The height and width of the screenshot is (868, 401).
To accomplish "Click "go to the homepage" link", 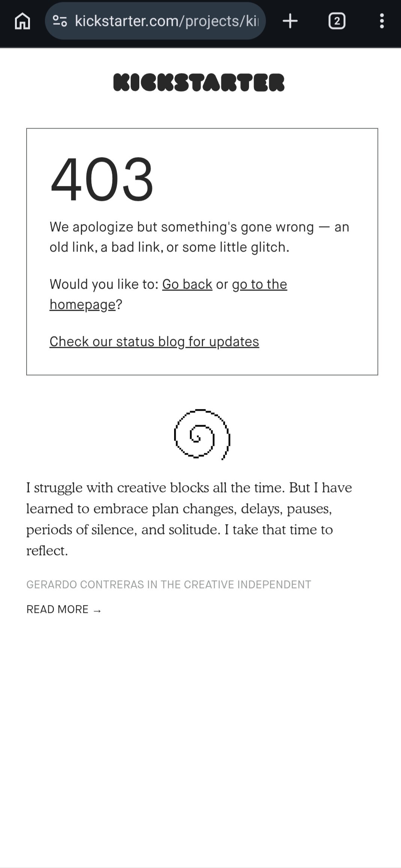I will tap(259, 284).
